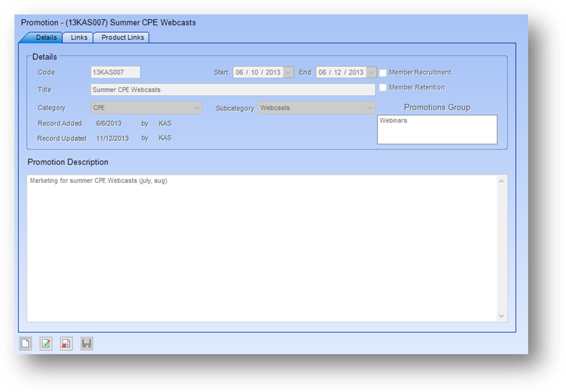Click the End date day 12

pyautogui.click(x=338, y=72)
